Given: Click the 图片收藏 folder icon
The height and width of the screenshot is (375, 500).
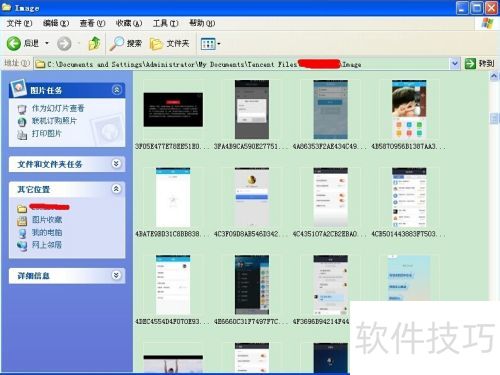Looking at the screenshot, I should (x=22, y=221).
